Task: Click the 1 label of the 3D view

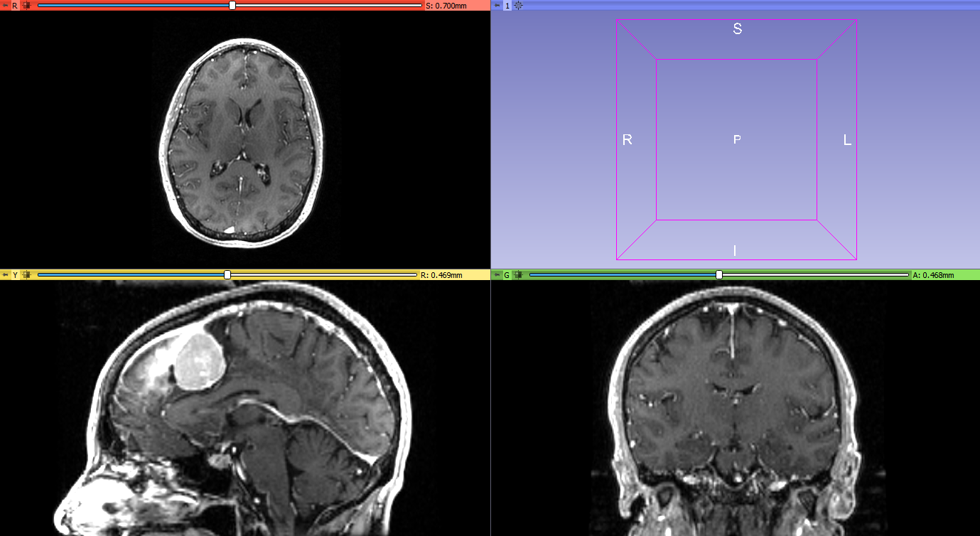Action: [507, 5]
